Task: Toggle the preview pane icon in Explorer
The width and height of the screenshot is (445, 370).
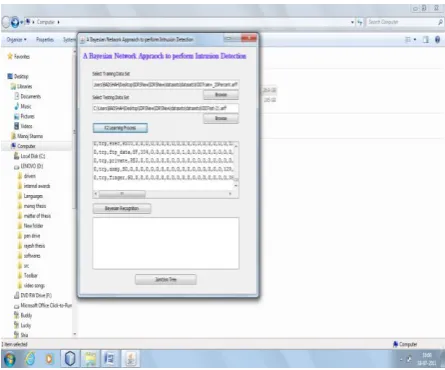Action: [x=426, y=40]
